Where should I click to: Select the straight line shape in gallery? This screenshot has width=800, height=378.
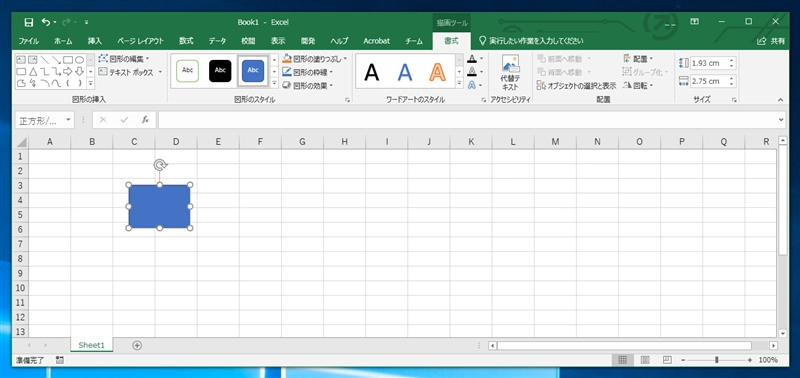[44, 60]
